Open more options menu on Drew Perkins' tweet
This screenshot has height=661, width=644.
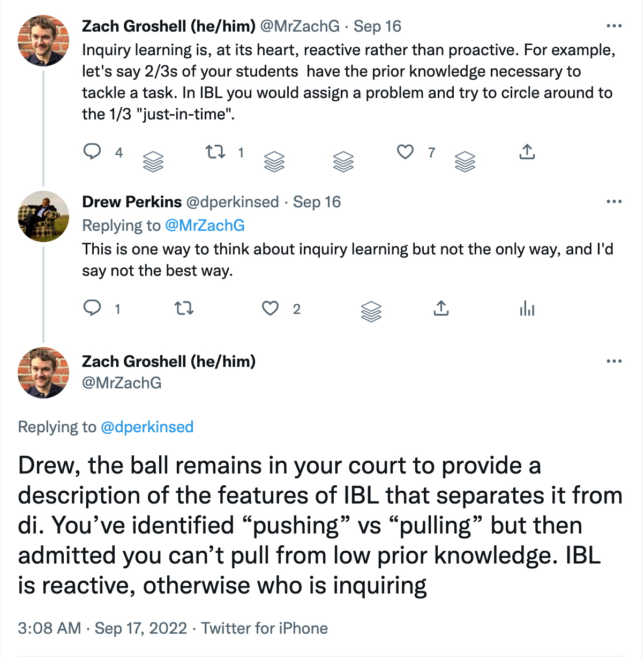614,202
